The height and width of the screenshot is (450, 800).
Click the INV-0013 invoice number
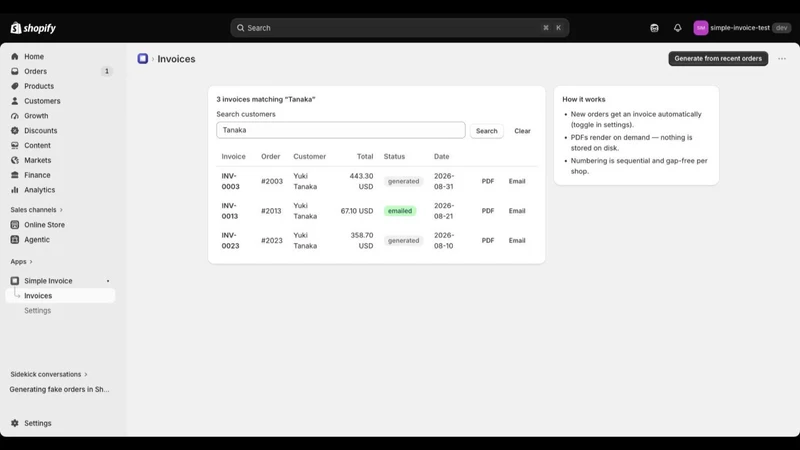(x=230, y=211)
